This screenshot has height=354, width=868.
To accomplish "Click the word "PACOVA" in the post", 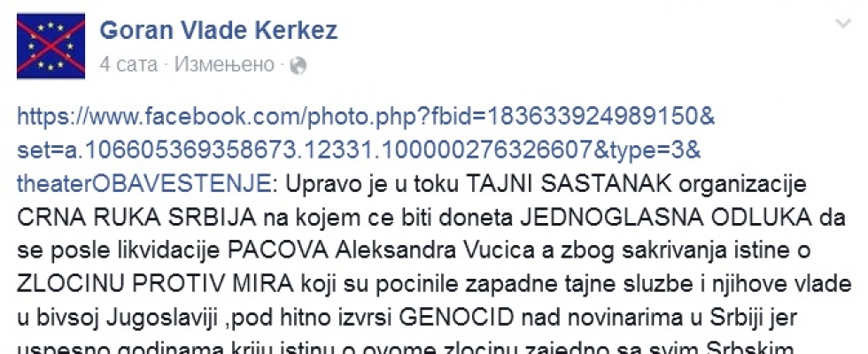I will [279, 250].
